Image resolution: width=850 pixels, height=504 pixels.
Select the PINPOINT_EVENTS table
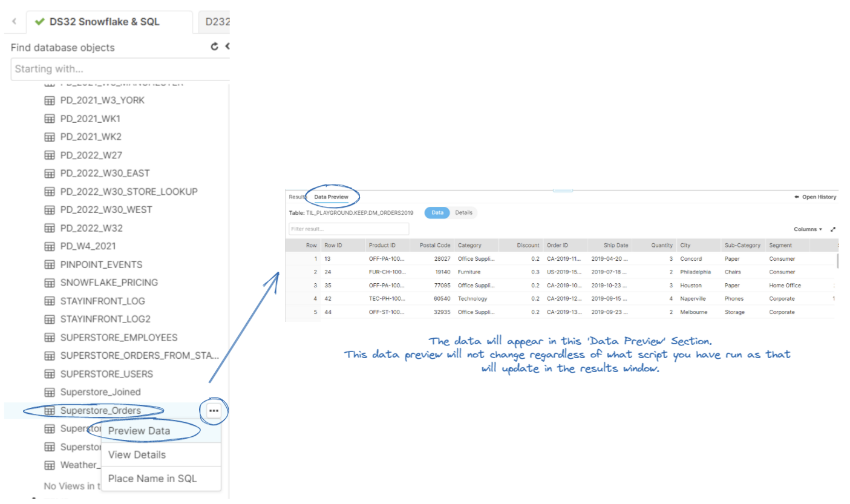[x=102, y=264]
